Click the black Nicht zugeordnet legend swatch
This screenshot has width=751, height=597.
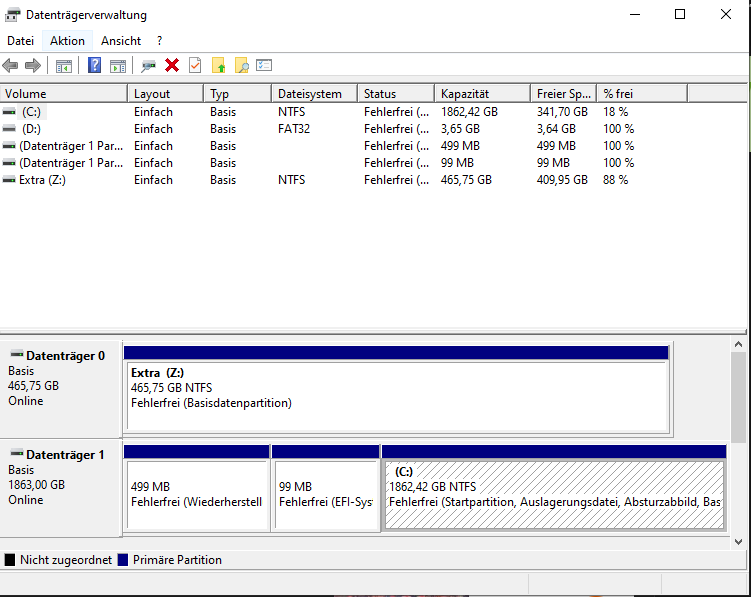click(x=10, y=560)
